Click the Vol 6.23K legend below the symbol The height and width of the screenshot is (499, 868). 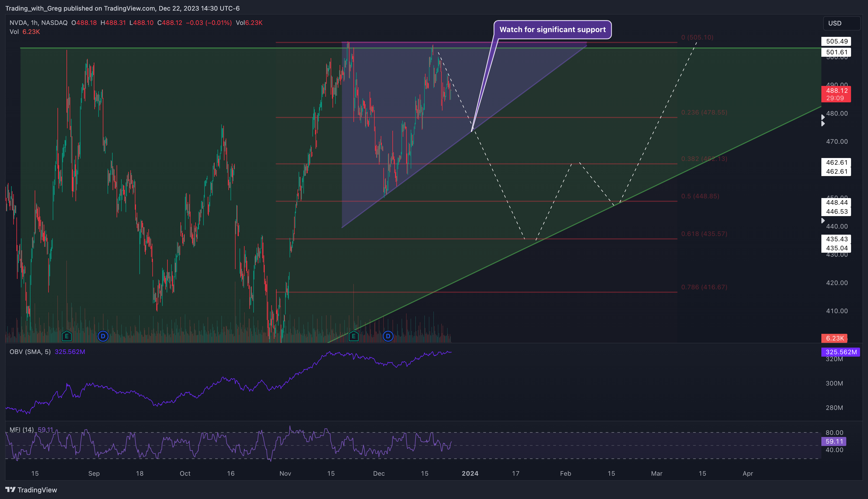[x=25, y=32]
